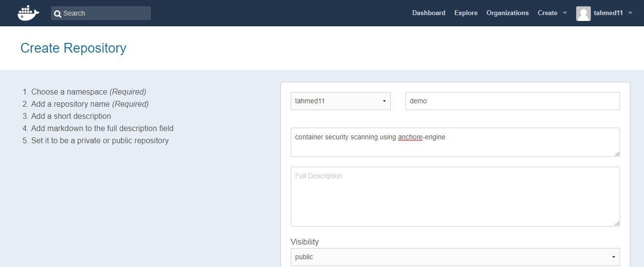Click the short description text area
This screenshot has height=267, width=644.
coord(455,142)
